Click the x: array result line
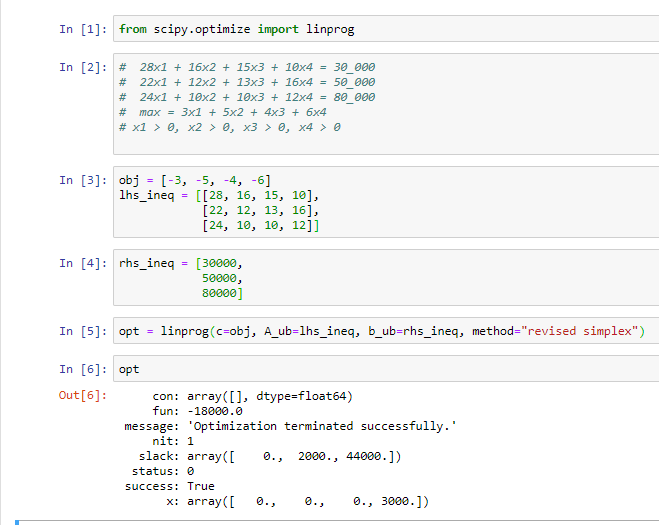 pos(300,502)
